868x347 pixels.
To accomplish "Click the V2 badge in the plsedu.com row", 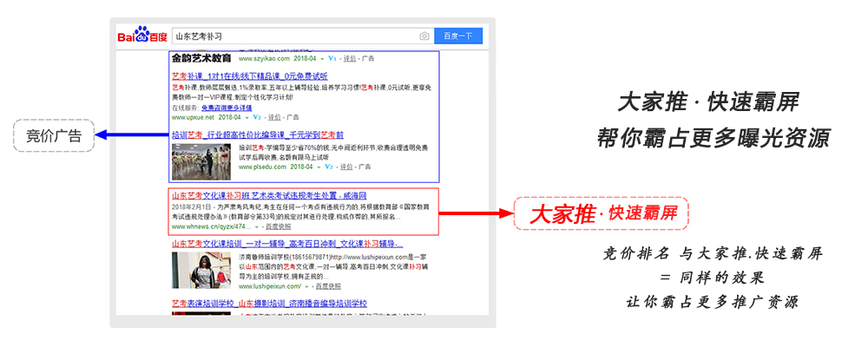I will [x=329, y=167].
